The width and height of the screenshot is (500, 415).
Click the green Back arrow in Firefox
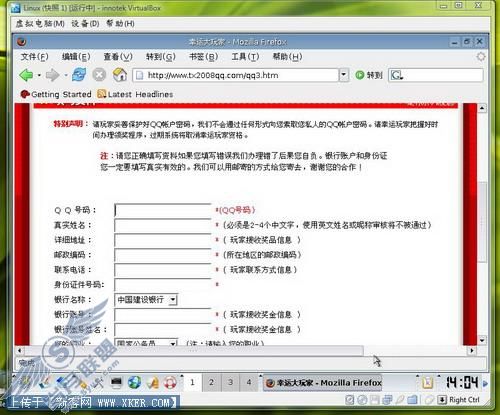[26, 75]
